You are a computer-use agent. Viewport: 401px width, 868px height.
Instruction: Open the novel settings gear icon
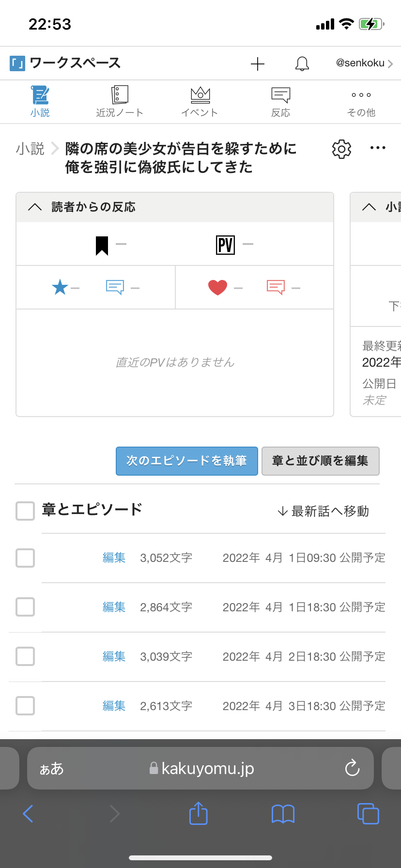coord(341,149)
